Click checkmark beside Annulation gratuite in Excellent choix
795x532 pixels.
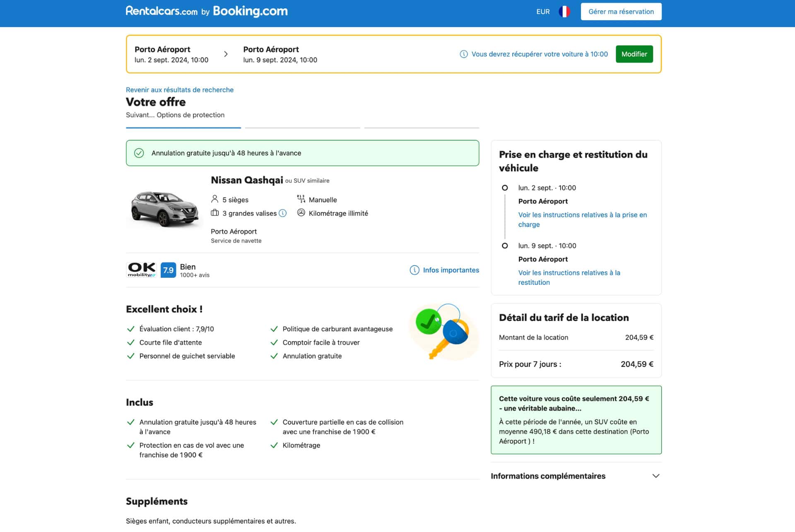[274, 356]
